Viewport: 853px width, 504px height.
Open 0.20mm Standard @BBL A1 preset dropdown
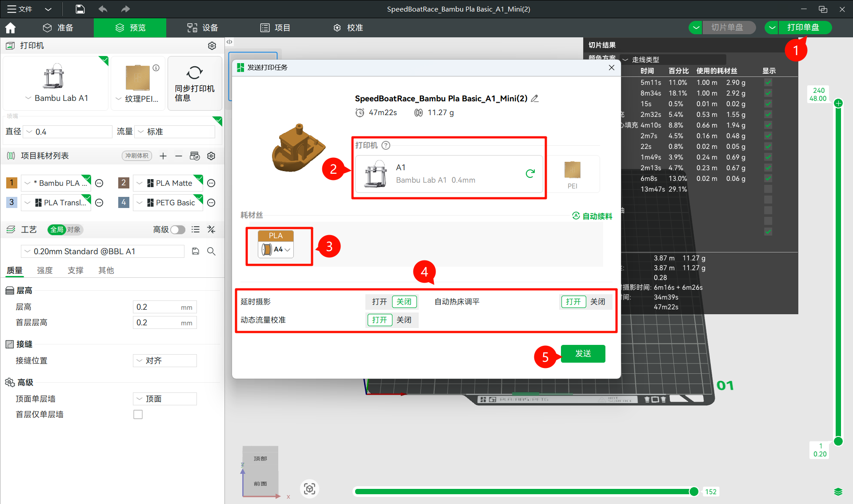tap(103, 252)
